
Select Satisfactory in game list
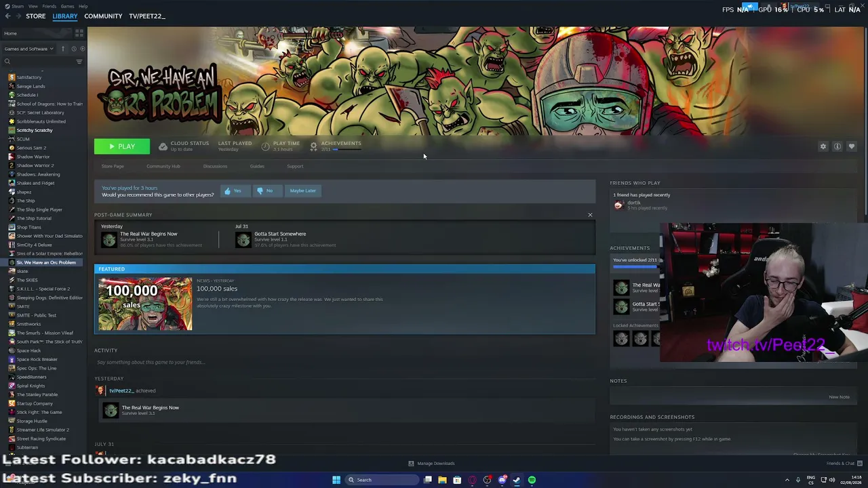29,77
